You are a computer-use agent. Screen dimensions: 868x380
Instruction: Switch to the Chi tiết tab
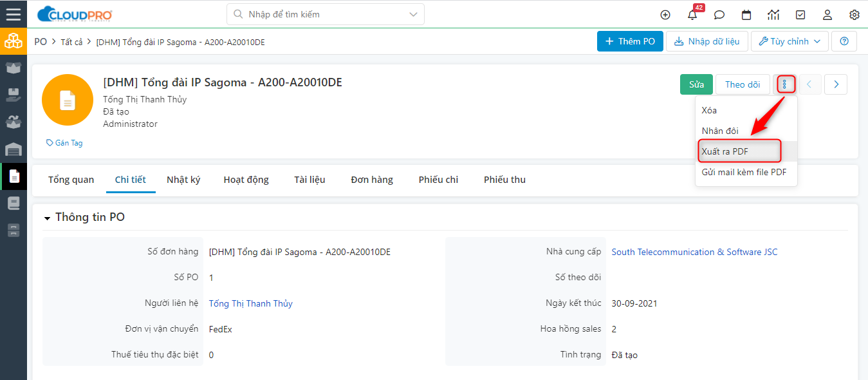[131, 180]
